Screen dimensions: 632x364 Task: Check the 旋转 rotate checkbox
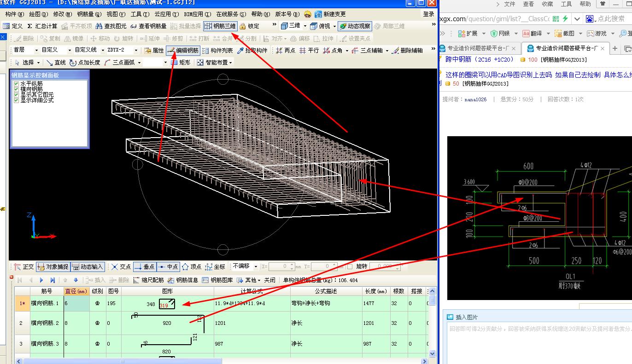point(350,266)
